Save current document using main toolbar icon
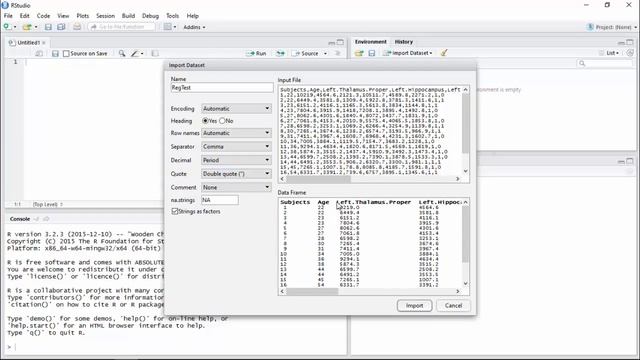The height and width of the screenshot is (360, 640). 48,27
